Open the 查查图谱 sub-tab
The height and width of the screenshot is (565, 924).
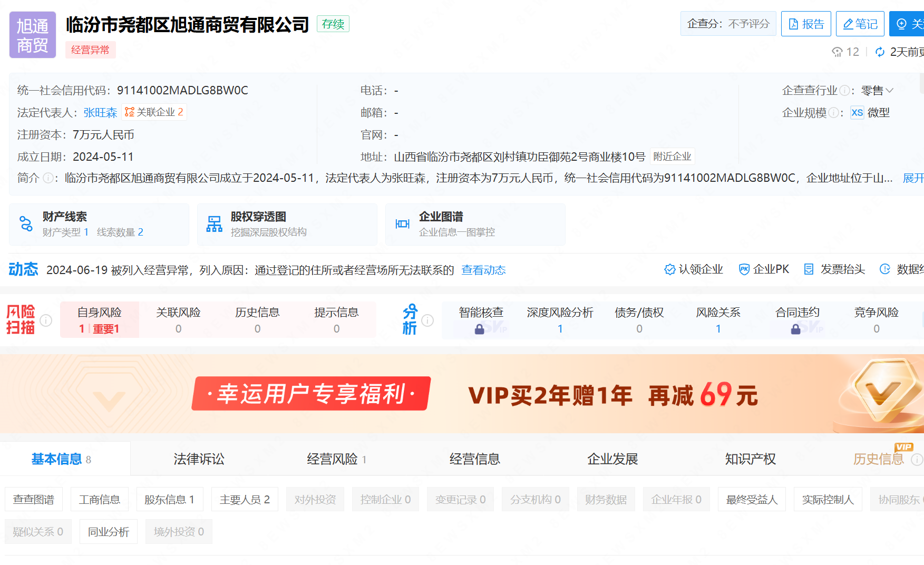[34, 499]
